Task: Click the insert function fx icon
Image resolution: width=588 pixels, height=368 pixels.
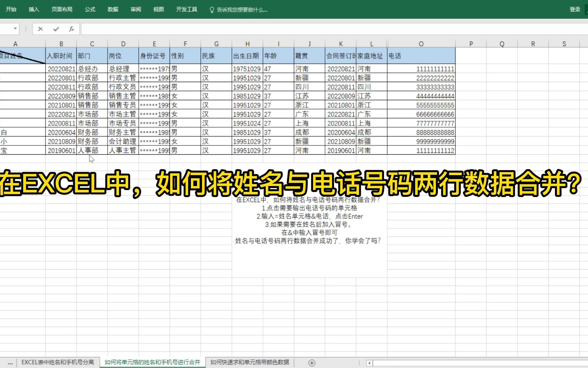Action: click(x=71, y=29)
